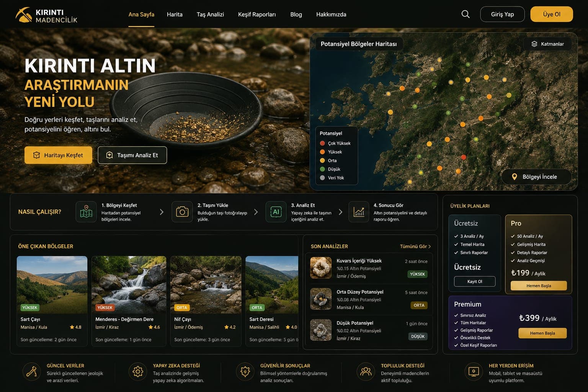Click the Topluluk Desteği people icon
Image resolution: width=588 pixels, height=392 pixels.
click(366, 371)
